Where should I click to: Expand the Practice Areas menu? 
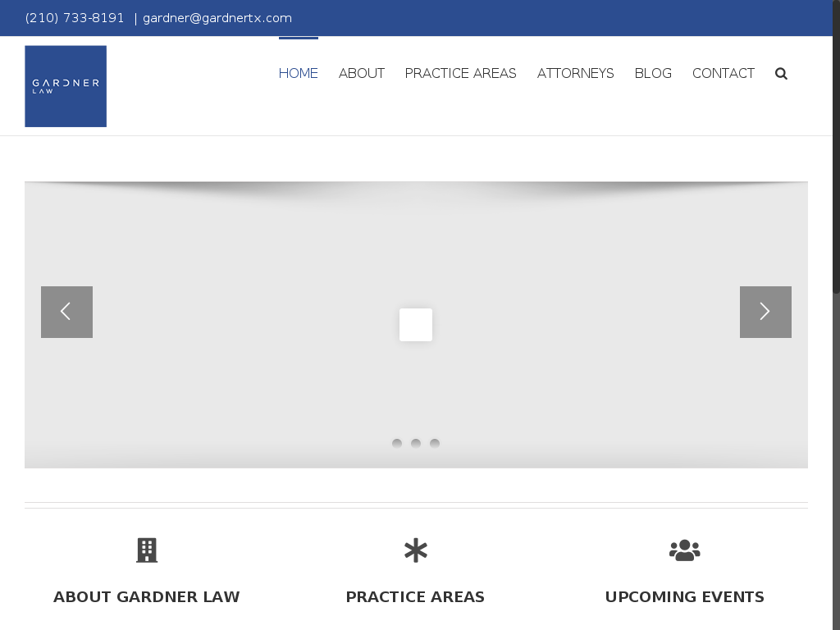point(460,74)
